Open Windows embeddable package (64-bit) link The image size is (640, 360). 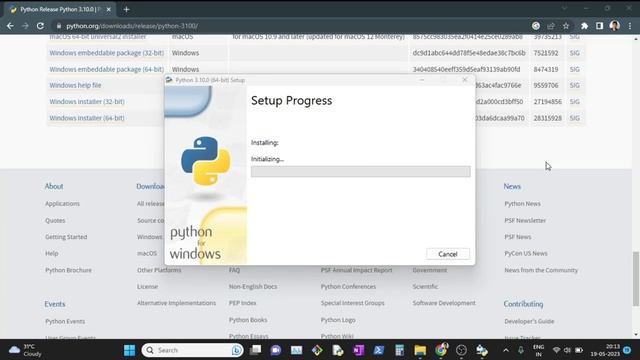point(107,69)
